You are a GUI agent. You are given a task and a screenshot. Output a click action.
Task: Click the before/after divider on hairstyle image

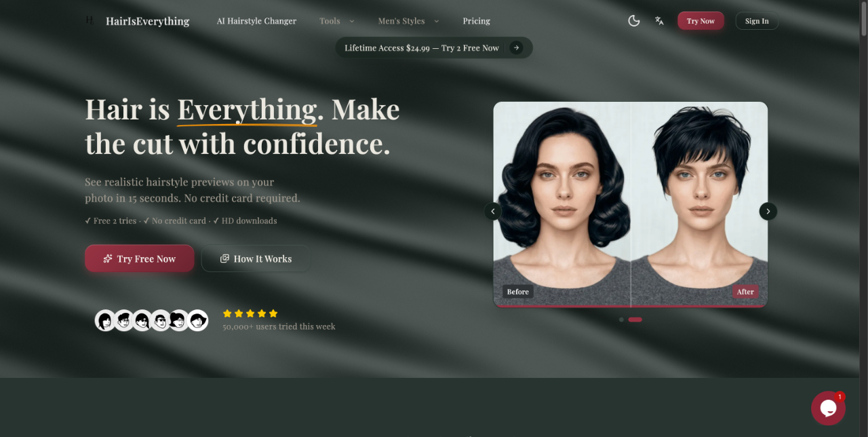(631, 204)
